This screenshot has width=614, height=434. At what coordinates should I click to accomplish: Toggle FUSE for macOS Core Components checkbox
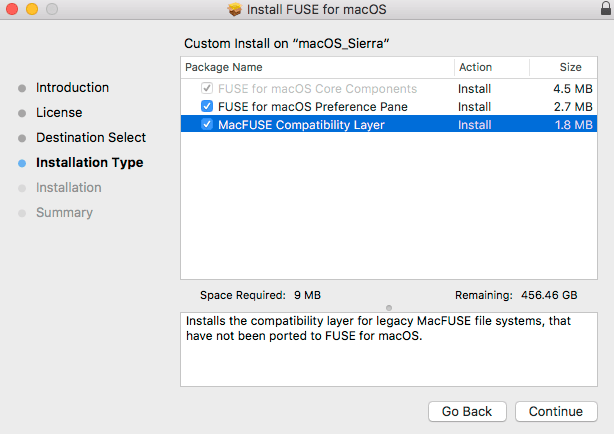click(207, 89)
